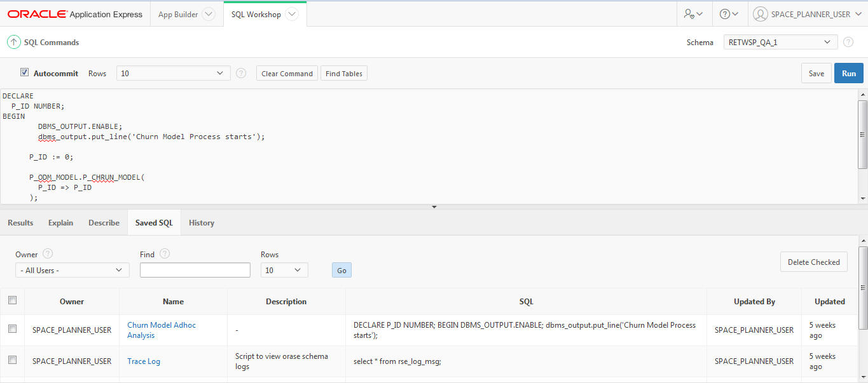Sort by the SQL column header
Viewport: 868px width, 383px height.
[526, 302]
